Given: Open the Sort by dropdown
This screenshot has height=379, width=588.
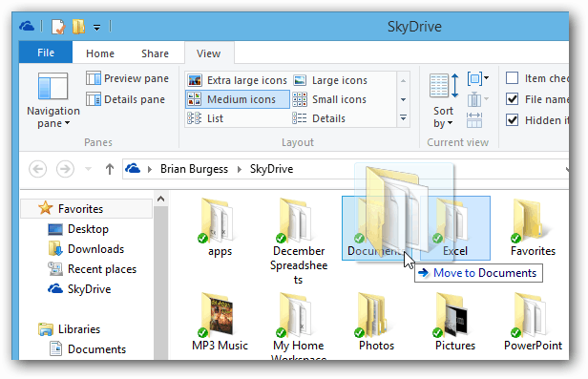Looking at the screenshot, I should click(x=443, y=100).
